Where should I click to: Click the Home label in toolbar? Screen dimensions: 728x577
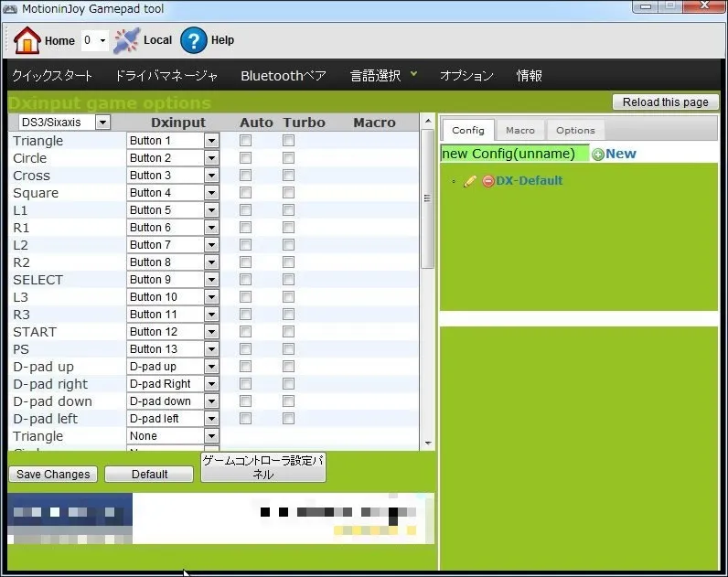[59, 41]
